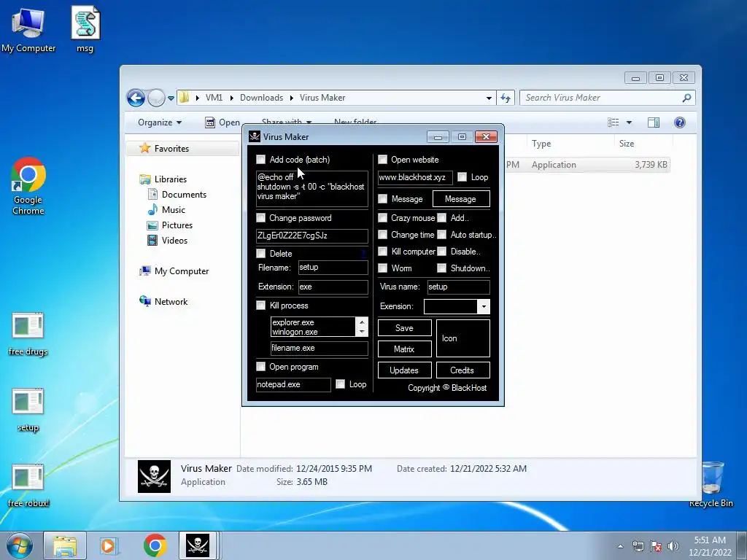This screenshot has width=747, height=560.
Task: Click the www.blackhost.xyz website field
Action: [415, 178]
